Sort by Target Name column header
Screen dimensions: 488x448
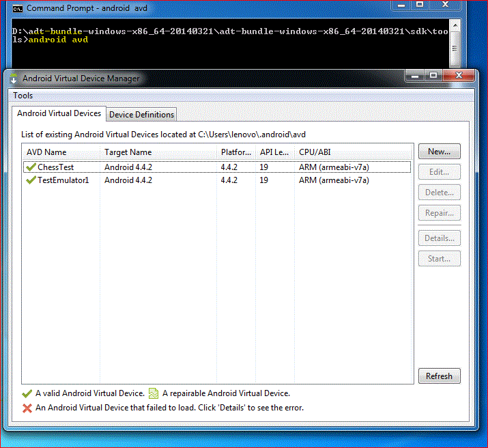(x=158, y=152)
